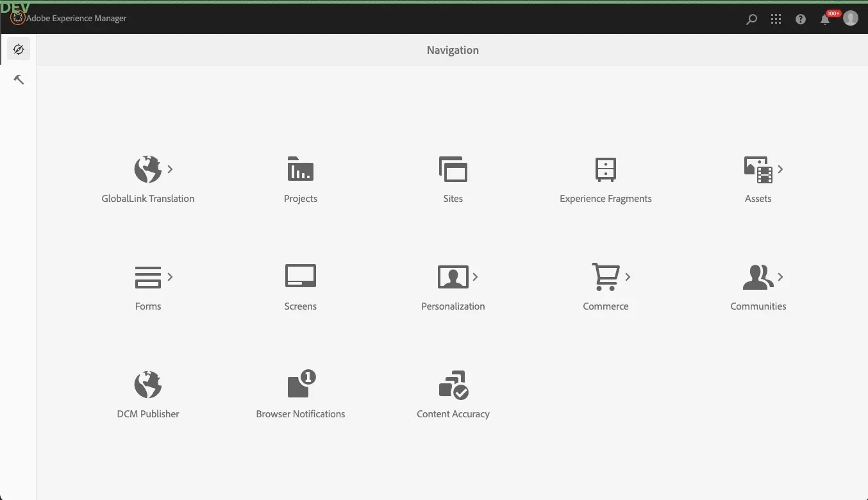Open the Sites console icon
Image resolution: width=868 pixels, height=500 pixels.
[x=453, y=170]
